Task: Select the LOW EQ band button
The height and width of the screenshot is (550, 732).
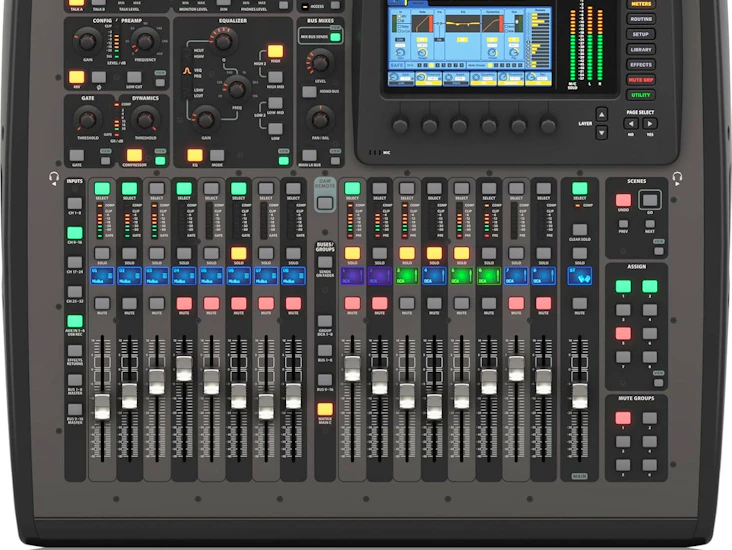Action: click(275, 129)
